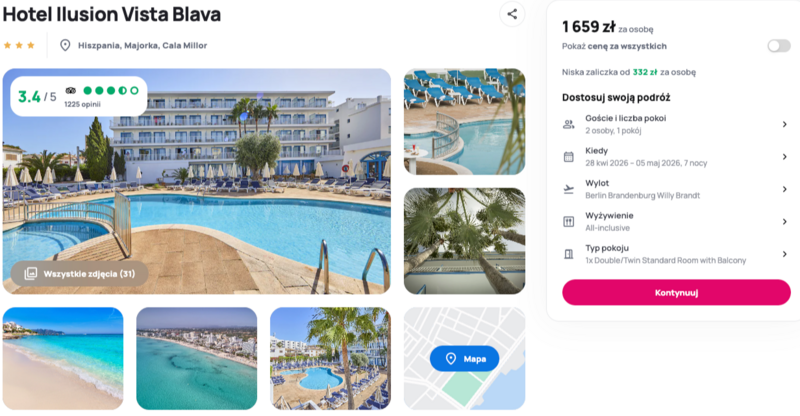800x416 pixels.
Task: Click the airplane departure icon beside Wylot
Action: [568, 189]
